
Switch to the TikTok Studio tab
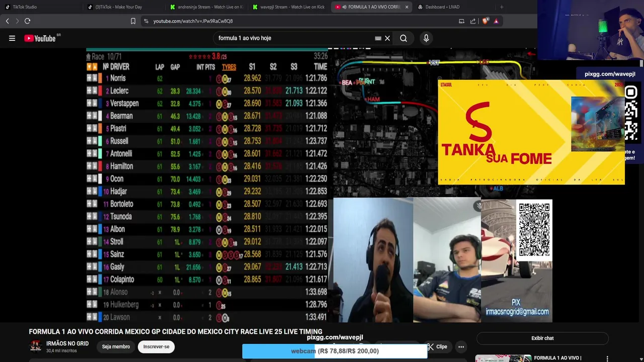point(40,7)
